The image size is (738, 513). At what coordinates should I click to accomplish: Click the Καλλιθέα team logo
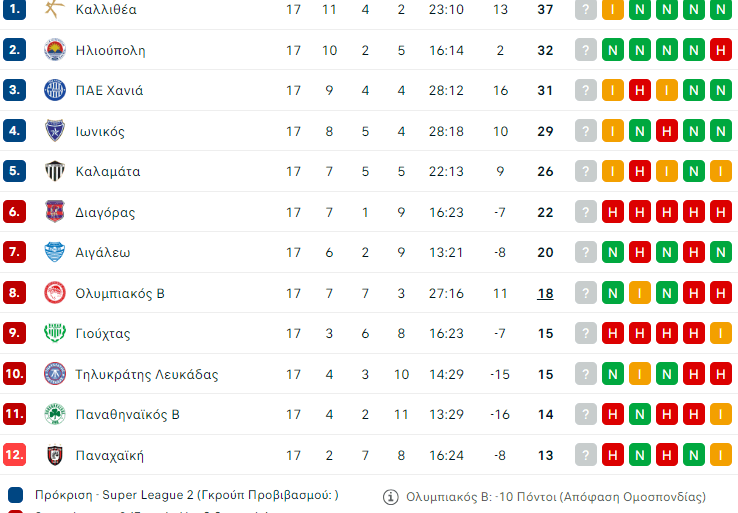[x=54, y=9]
